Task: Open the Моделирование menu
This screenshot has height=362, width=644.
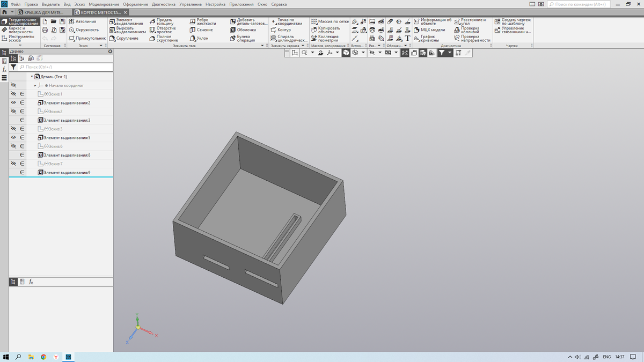Action: (x=104, y=4)
